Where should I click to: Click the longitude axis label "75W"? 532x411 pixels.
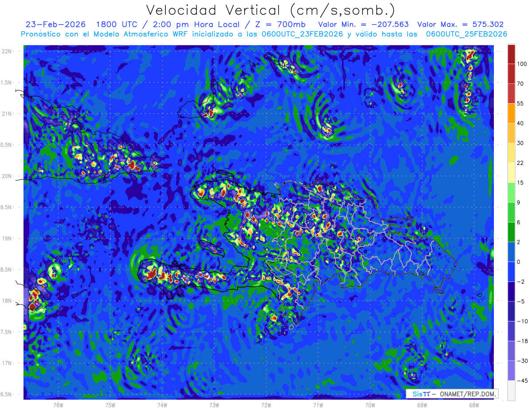point(110,405)
